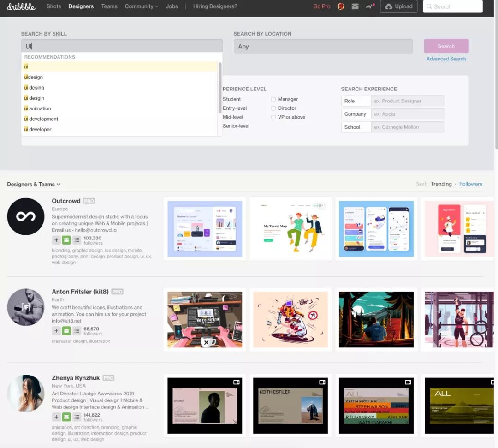The image size is (498, 448).
Task: Select the 'ui development' recommendation
Action: pyautogui.click(x=119, y=119)
